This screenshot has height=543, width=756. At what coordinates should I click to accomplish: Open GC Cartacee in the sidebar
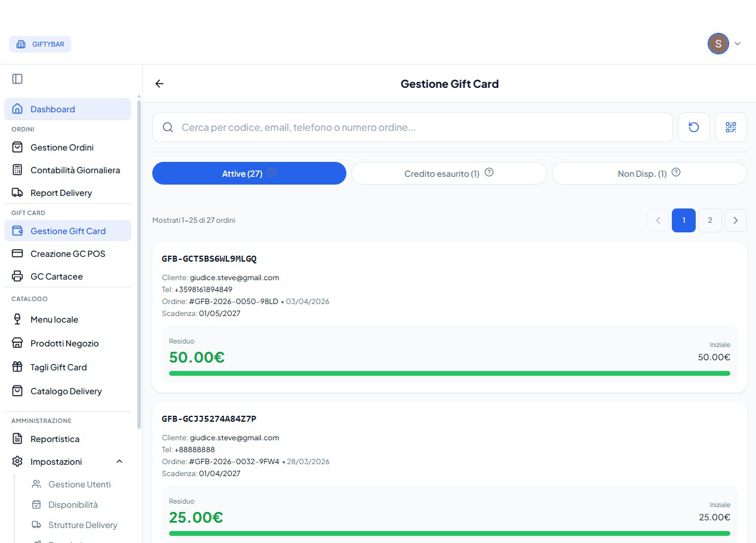(67, 277)
